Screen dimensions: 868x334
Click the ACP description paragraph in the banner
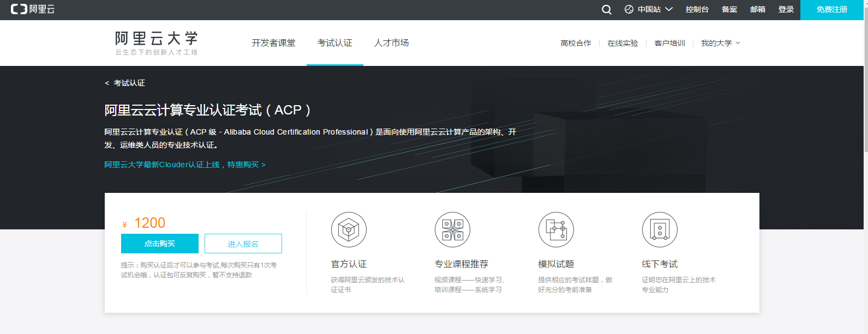click(x=310, y=138)
